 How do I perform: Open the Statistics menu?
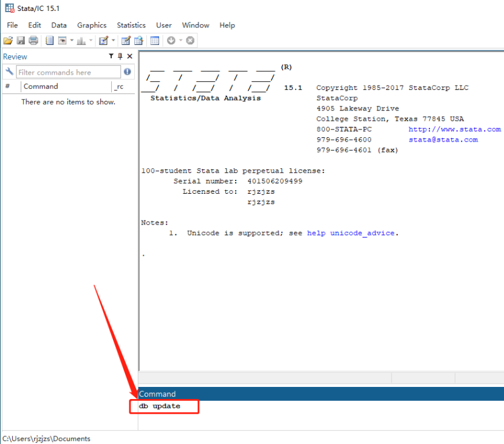pos(131,25)
